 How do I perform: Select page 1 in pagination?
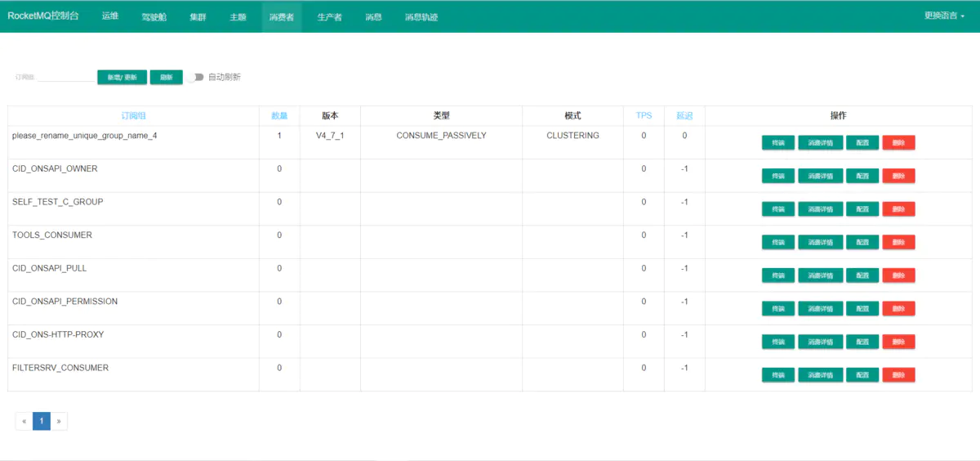tap(42, 421)
